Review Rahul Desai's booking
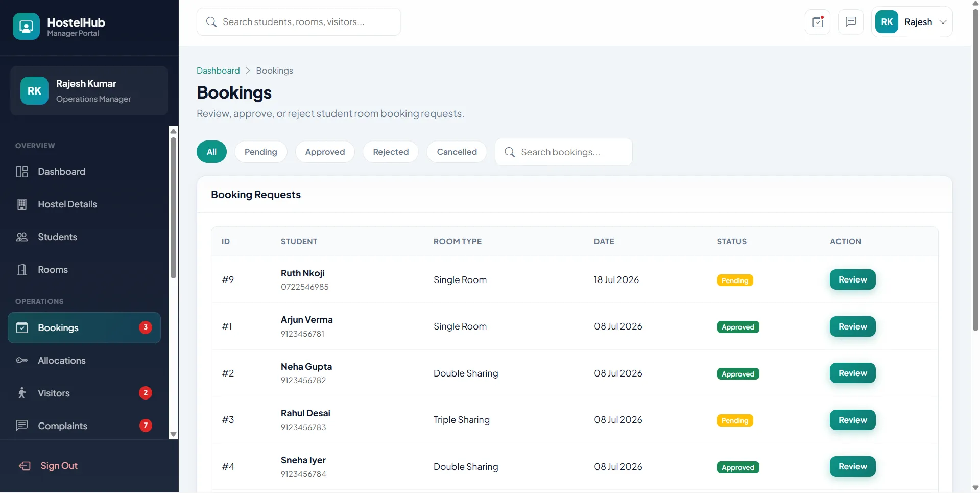The width and height of the screenshot is (980, 493). 852,420
